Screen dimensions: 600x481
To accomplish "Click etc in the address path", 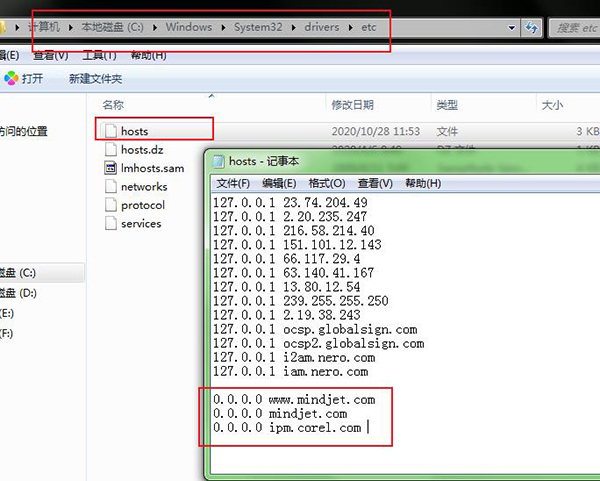I will (369, 27).
